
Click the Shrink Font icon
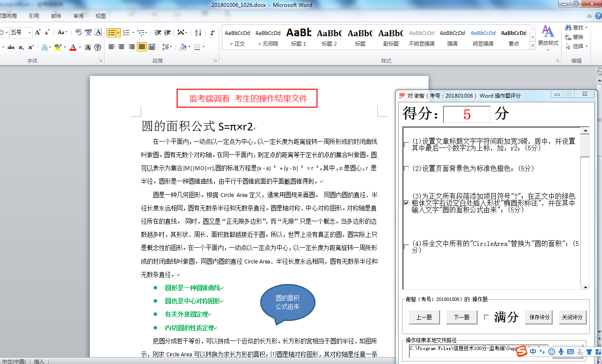(47, 32)
